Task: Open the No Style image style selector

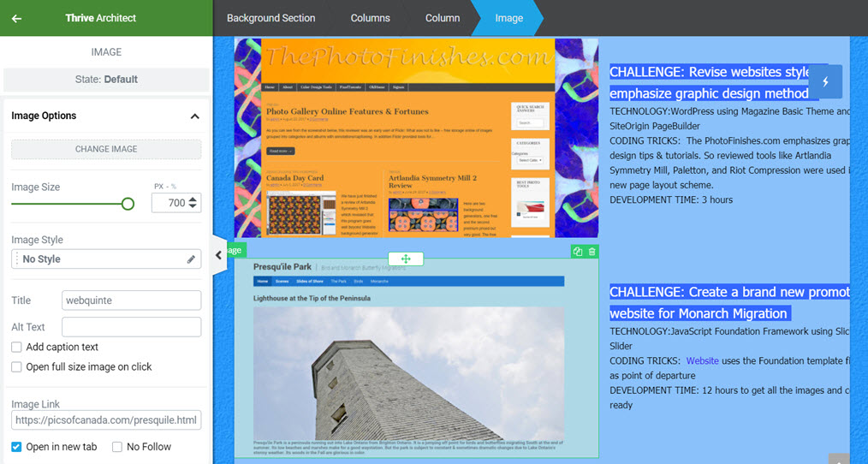Action: click(106, 259)
